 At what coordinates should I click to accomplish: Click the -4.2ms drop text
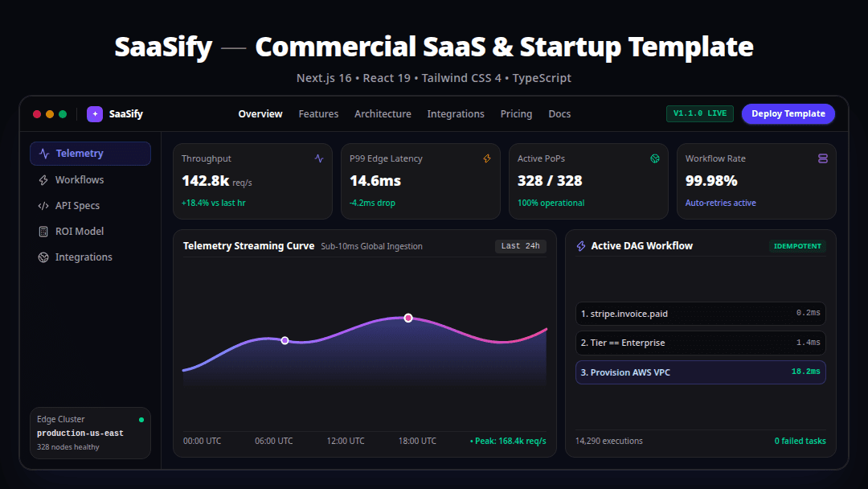click(x=373, y=203)
